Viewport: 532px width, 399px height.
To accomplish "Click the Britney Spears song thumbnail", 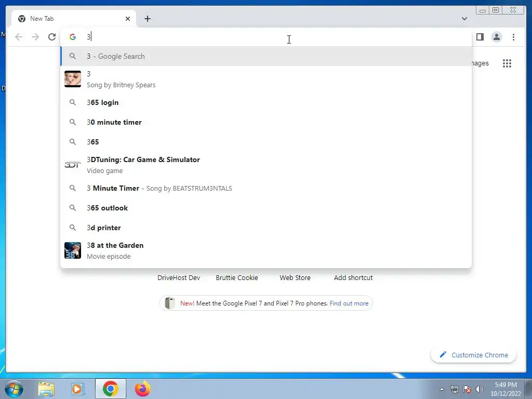I will (x=73, y=79).
